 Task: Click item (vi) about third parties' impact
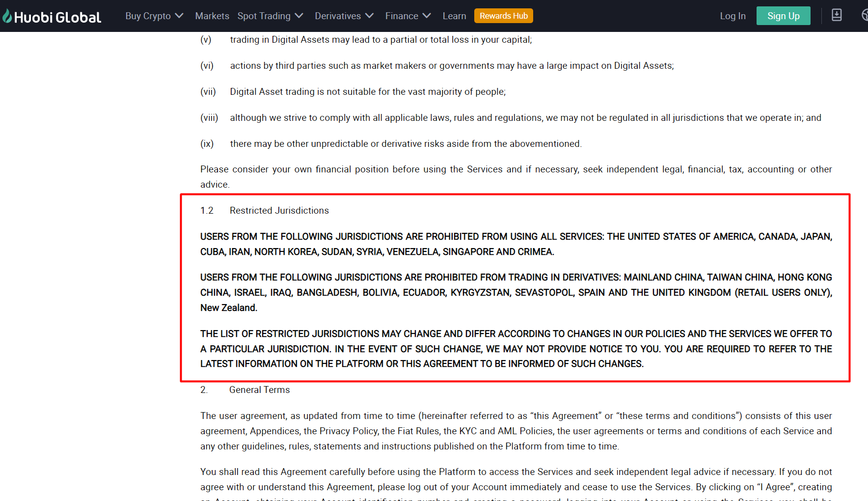click(x=437, y=66)
